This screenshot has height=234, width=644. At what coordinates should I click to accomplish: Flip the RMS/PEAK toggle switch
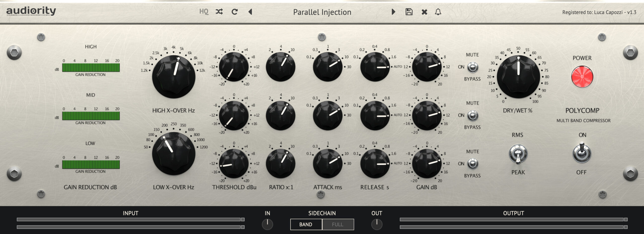point(518,154)
